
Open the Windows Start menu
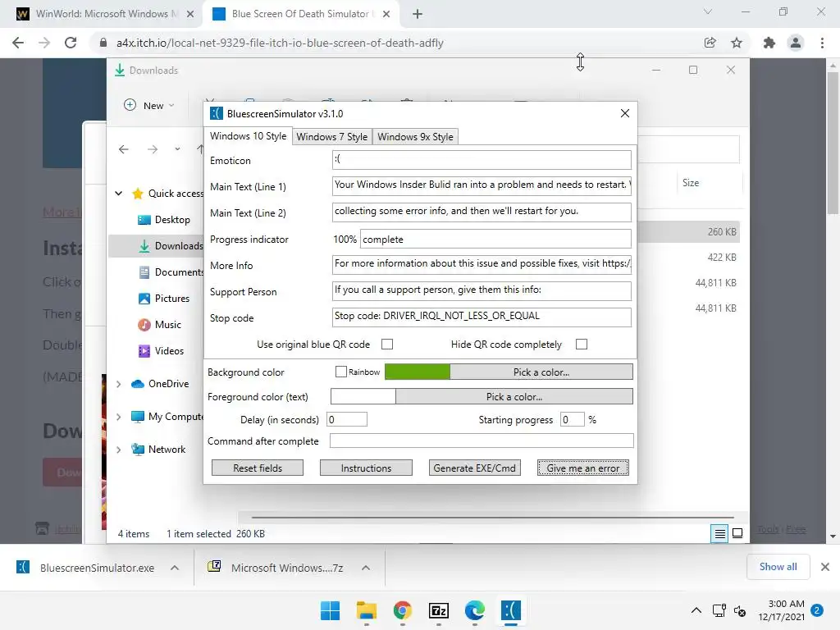(330, 610)
